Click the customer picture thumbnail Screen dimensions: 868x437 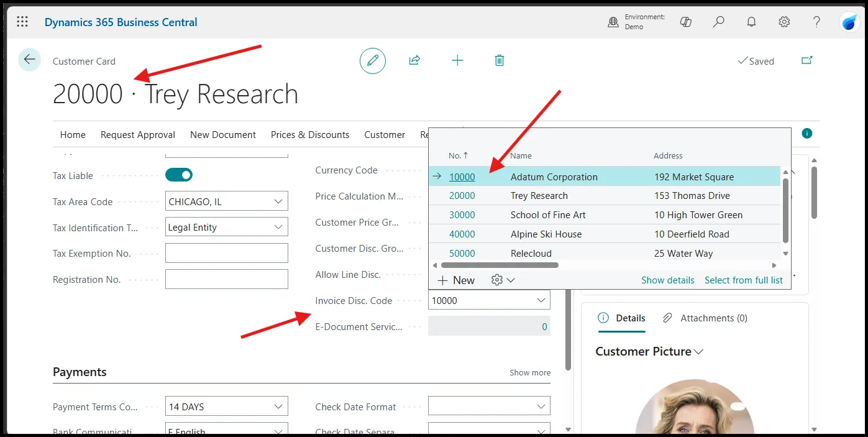click(x=694, y=407)
